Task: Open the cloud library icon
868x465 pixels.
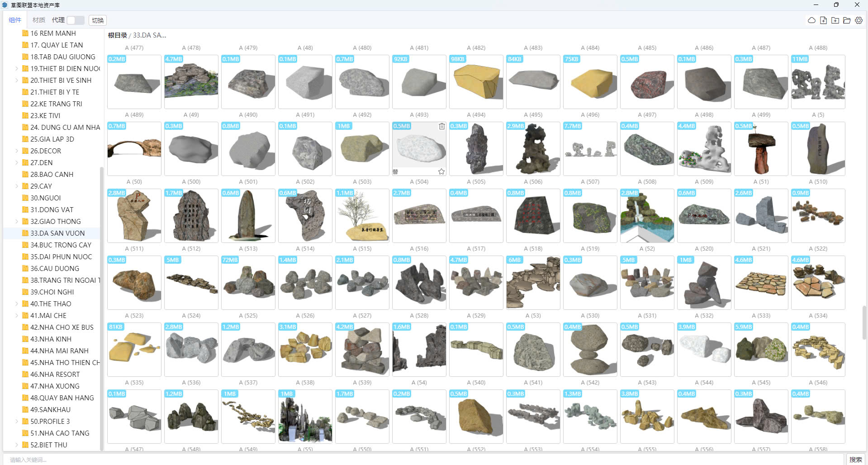Action: pos(811,20)
